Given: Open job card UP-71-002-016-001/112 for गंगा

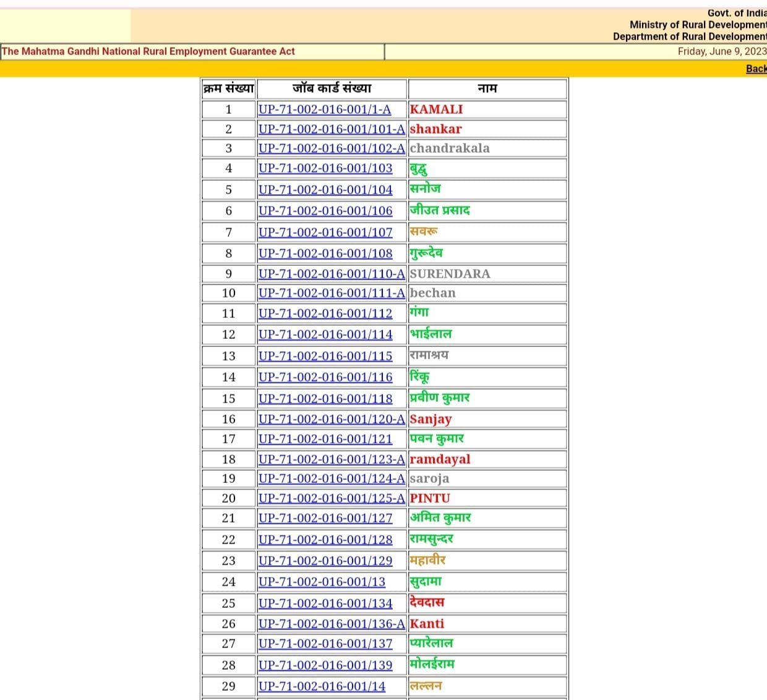Looking at the screenshot, I should [325, 314].
